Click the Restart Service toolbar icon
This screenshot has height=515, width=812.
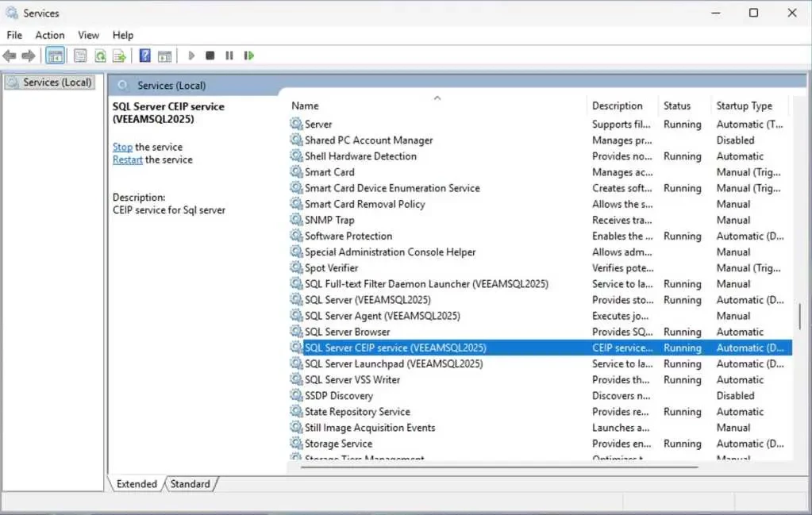coord(249,56)
